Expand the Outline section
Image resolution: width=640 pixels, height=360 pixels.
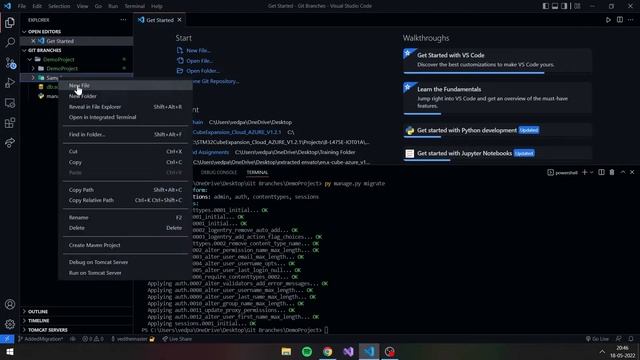[24, 311]
